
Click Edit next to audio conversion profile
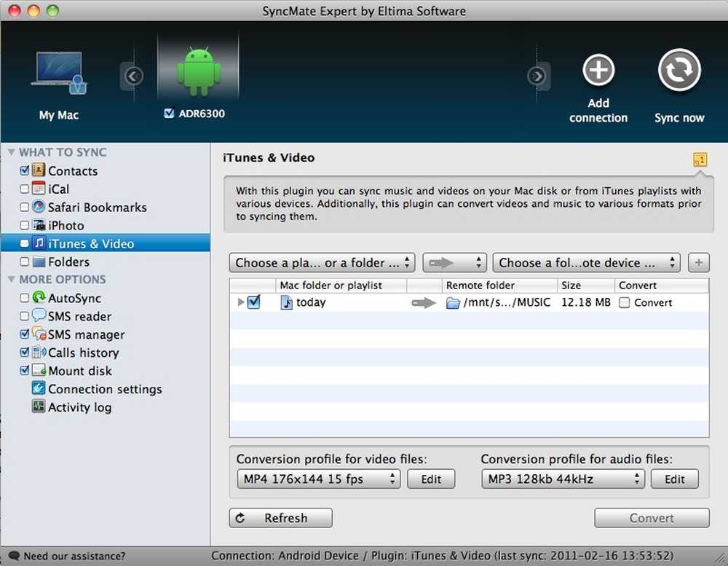point(675,479)
